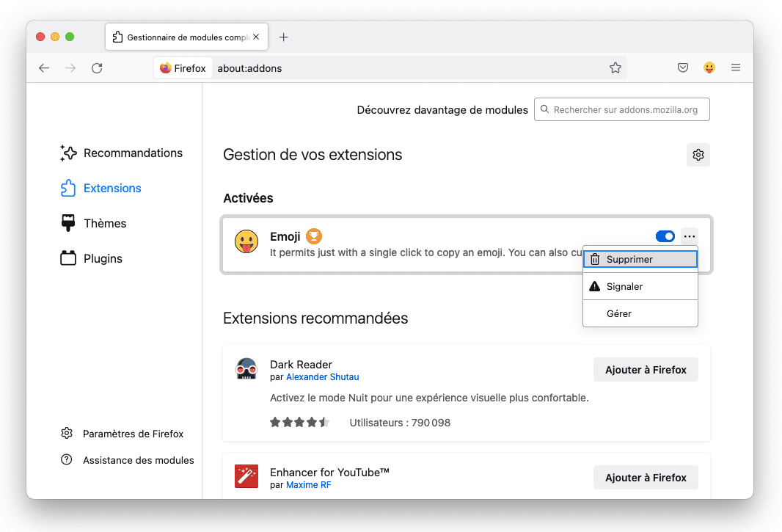
Task: Click the 'Utilisateurs : 790 098' text
Action: click(x=400, y=423)
